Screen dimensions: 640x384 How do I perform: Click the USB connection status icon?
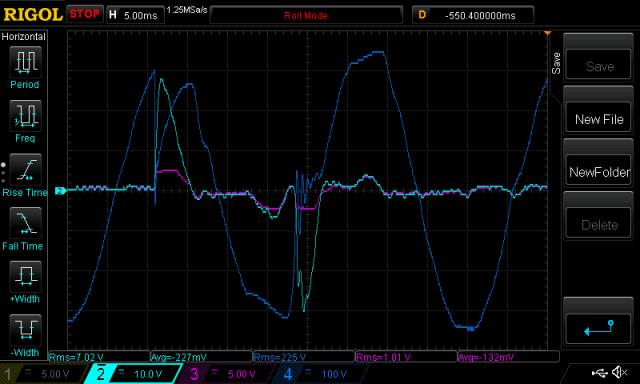pos(600,373)
